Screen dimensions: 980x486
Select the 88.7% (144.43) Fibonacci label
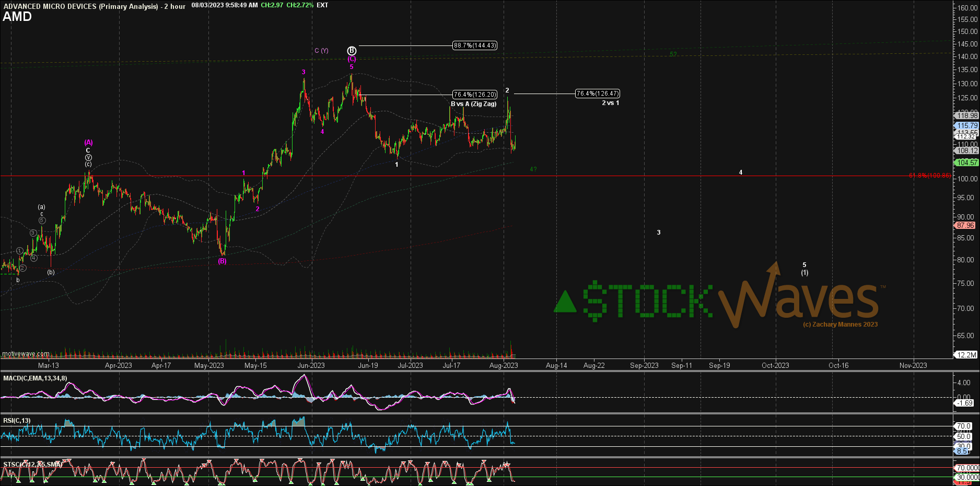click(x=475, y=46)
